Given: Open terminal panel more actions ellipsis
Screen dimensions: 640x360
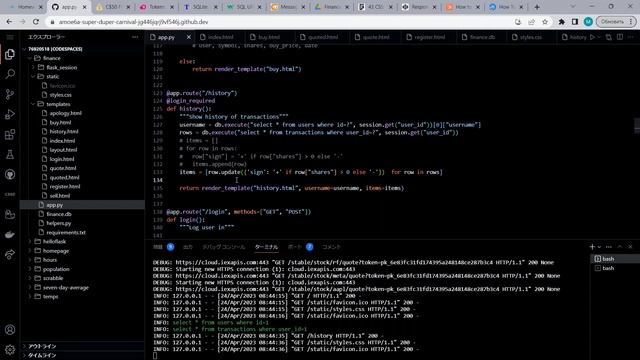Looking at the screenshot, I should pos(609,247).
